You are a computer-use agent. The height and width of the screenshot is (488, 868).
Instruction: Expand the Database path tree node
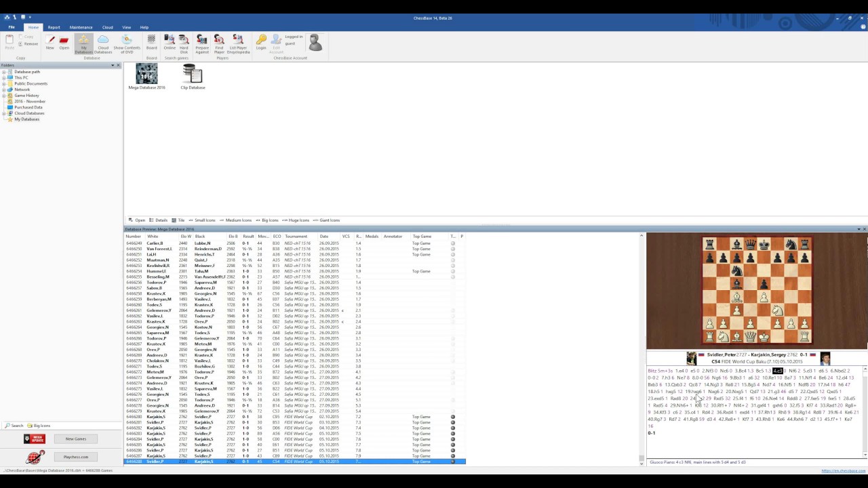tap(3, 72)
